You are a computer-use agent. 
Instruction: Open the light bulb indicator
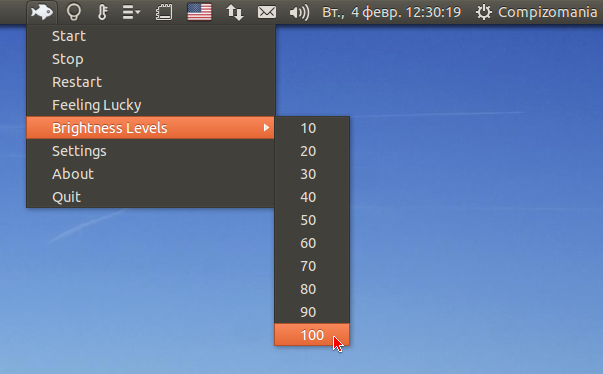pos(73,12)
